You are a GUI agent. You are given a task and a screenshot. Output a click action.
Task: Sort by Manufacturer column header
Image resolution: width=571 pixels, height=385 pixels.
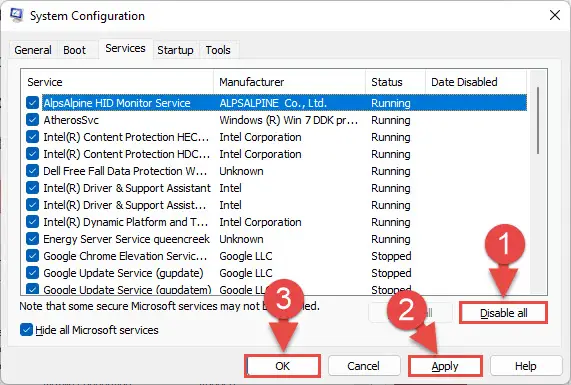coord(290,82)
